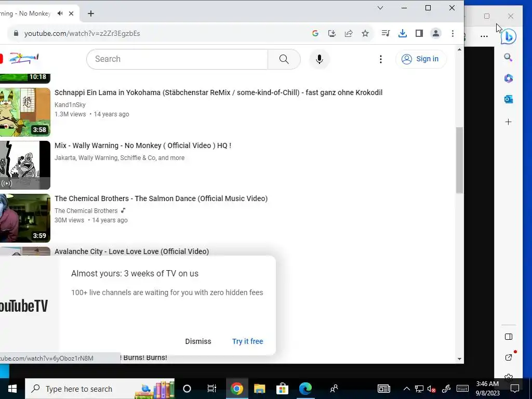Open The Chemical Brothers channel name

click(86, 211)
